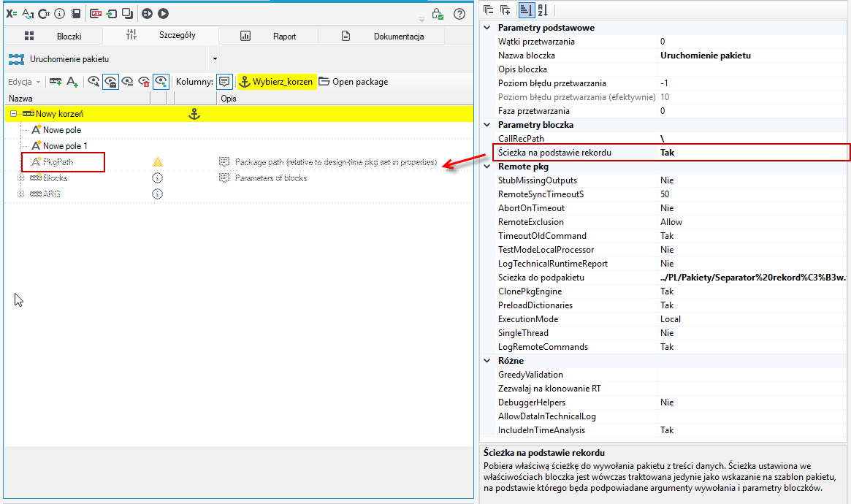Open the Edycja dropdown menu
This screenshot has height=504, width=851.
click(x=24, y=82)
